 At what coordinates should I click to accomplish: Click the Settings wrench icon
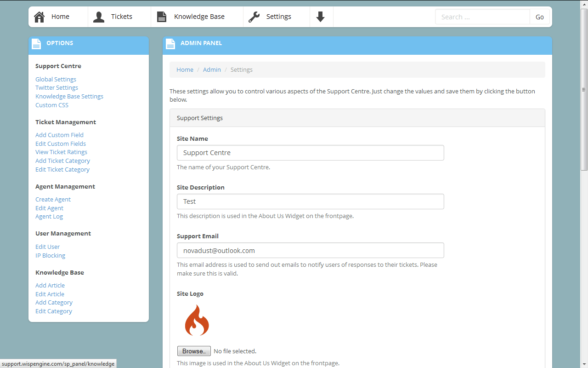click(x=254, y=17)
